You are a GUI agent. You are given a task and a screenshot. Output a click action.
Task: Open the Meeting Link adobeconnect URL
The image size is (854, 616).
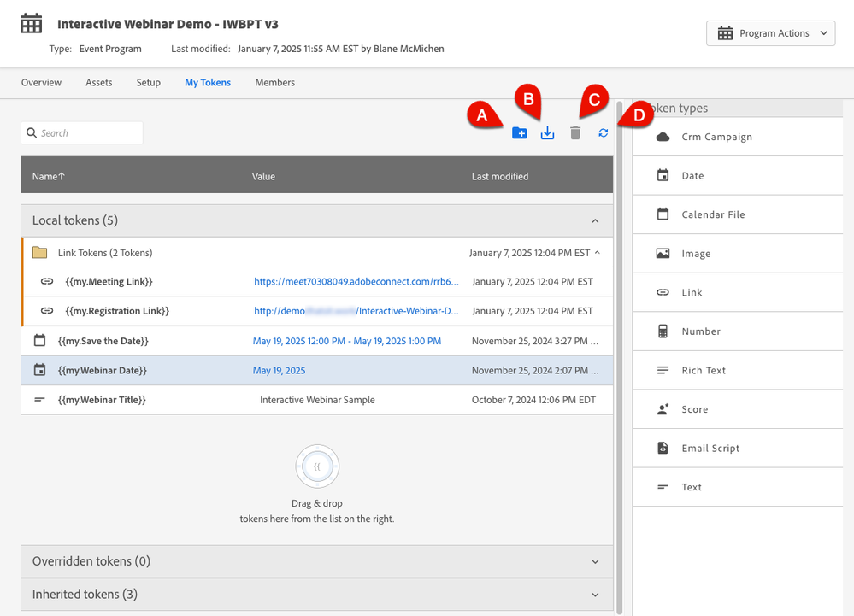356,281
